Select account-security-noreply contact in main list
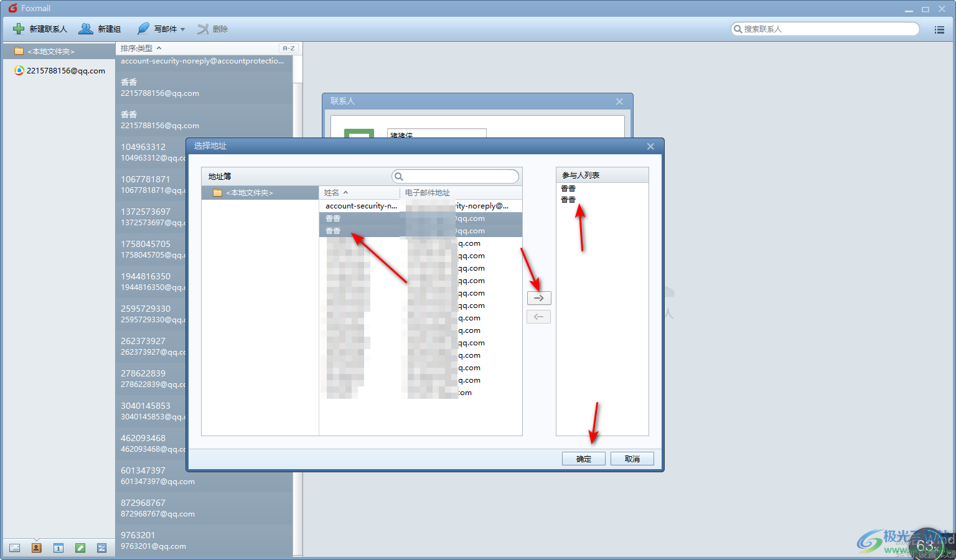 click(204, 62)
